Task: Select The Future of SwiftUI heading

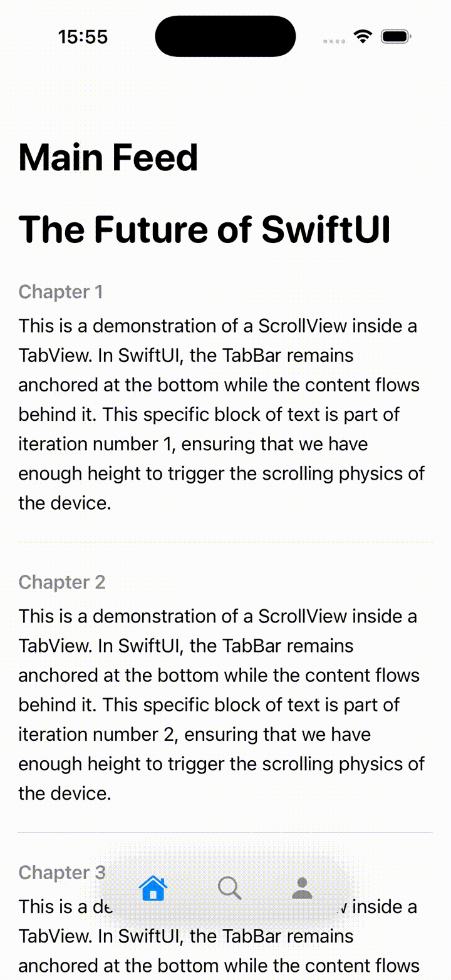Action: [204, 229]
